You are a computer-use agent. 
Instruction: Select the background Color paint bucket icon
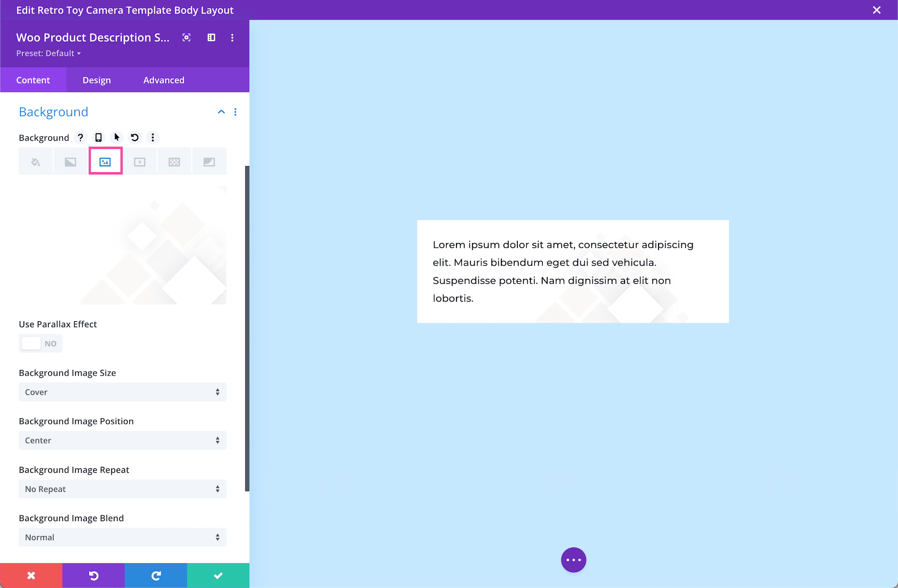pyautogui.click(x=35, y=161)
